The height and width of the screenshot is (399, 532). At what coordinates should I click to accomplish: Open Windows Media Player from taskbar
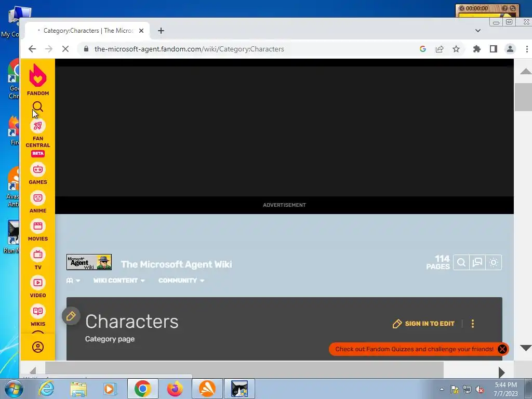tap(110, 389)
